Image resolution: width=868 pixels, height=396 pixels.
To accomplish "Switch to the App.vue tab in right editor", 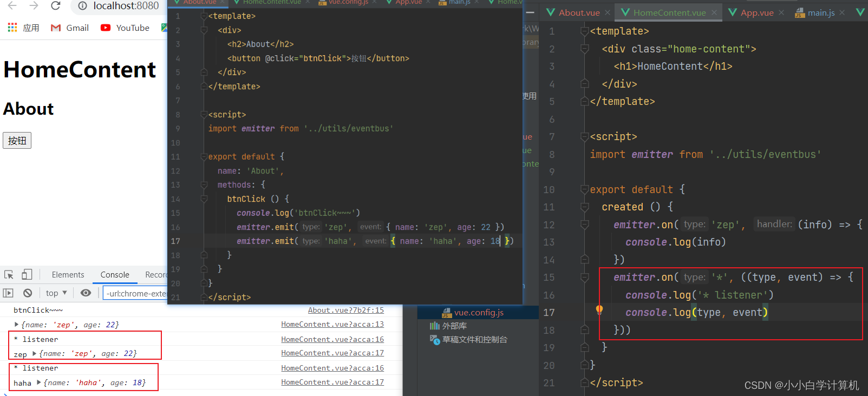I will (x=757, y=12).
